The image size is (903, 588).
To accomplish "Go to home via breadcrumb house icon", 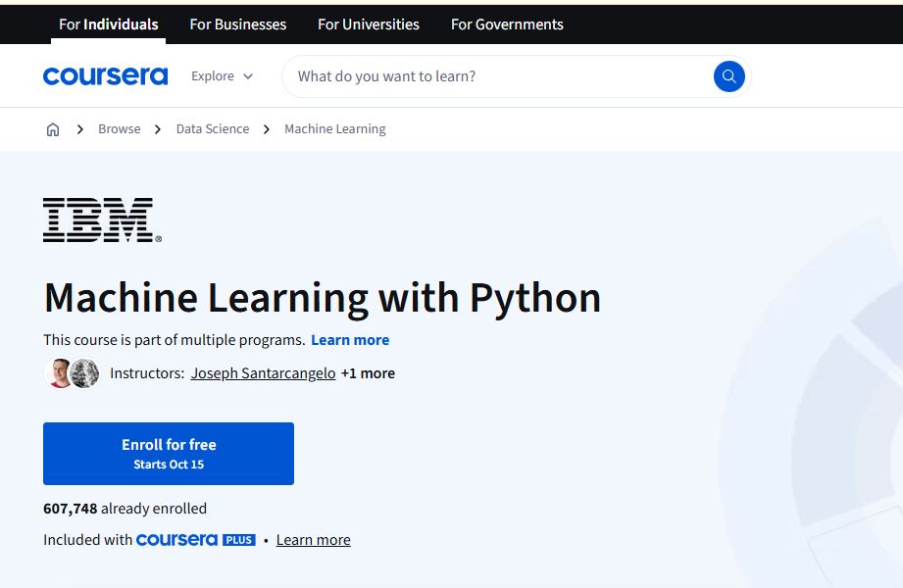I will pyautogui.click(x=53, y=129).
